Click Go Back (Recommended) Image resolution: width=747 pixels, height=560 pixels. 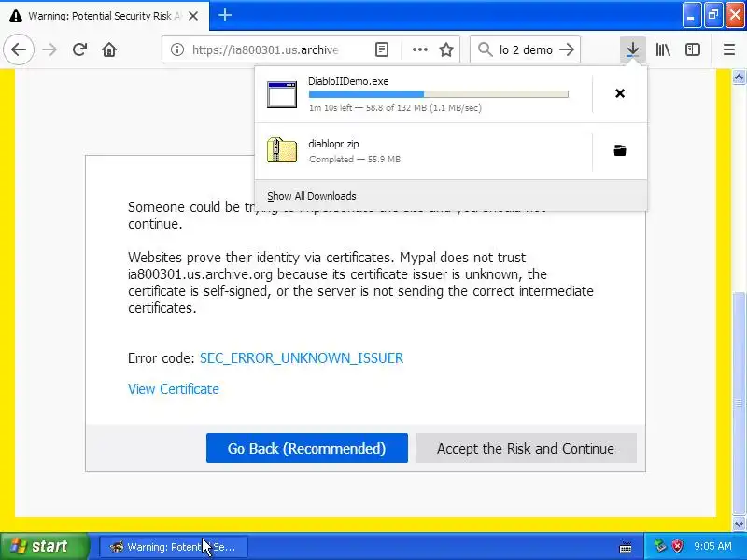point(307,448)
